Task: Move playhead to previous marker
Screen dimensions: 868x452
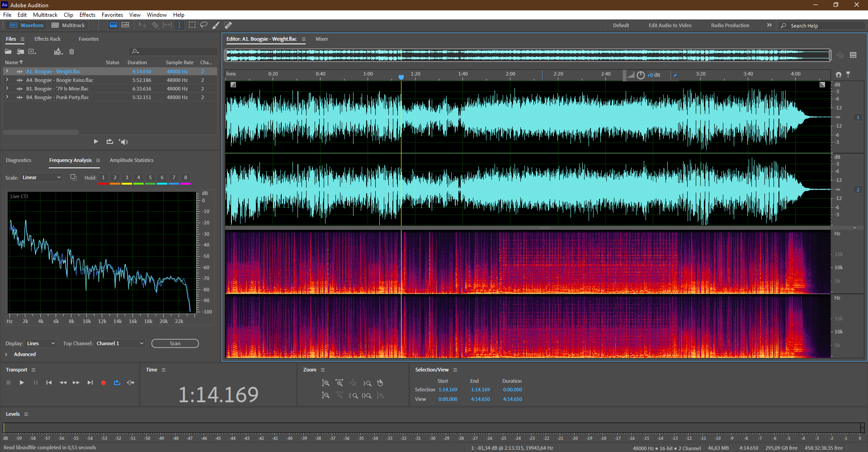Action: pos(49,383)
